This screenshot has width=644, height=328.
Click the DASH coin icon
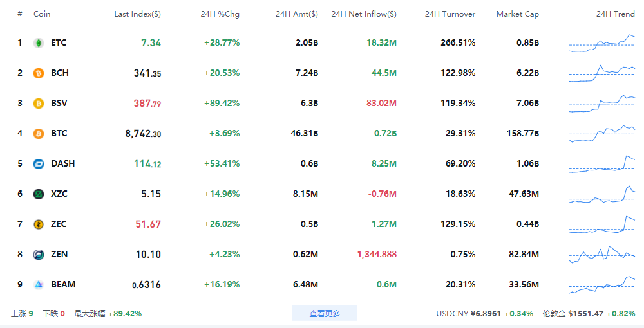(39, 164)
